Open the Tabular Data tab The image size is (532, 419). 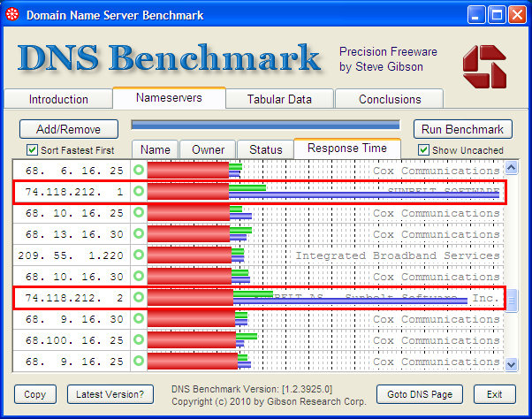pos(279,99)
